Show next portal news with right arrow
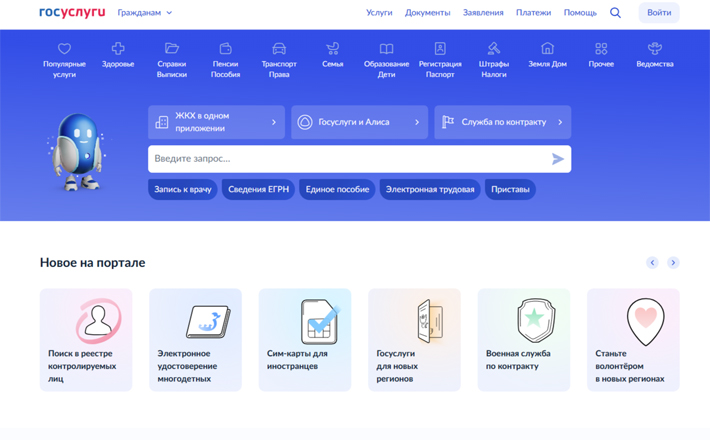This screenshot has height=440, width=710. click(673, 263)
